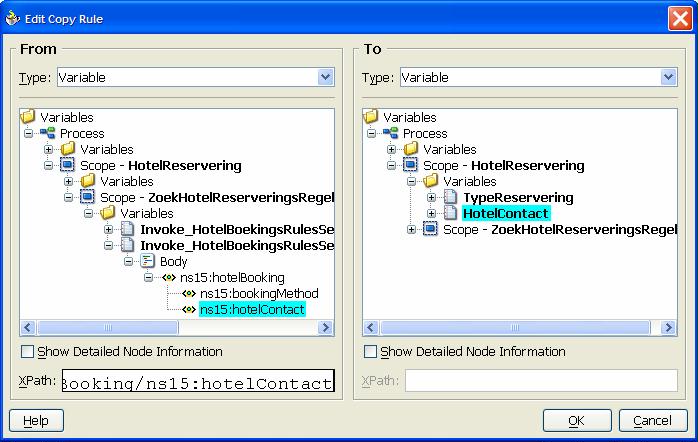Click the expanded Invoke_HotelBoekingsRulesSe variable icon

click(127, 245)
